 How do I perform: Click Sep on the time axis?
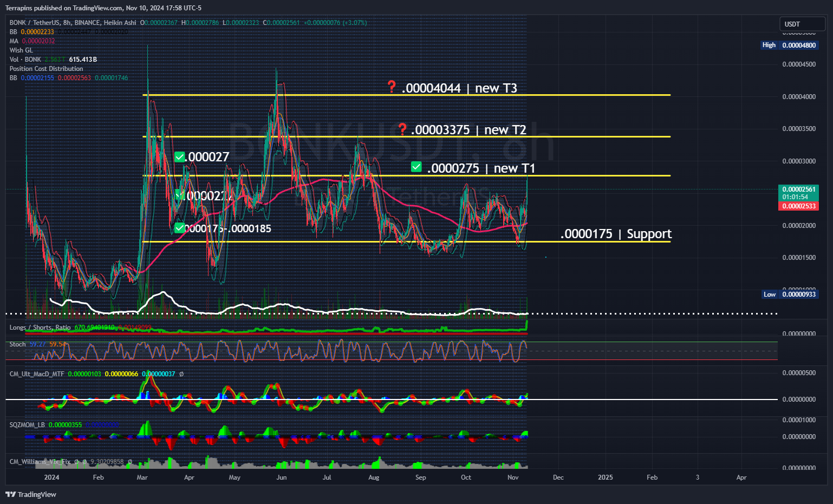point(421,477)
